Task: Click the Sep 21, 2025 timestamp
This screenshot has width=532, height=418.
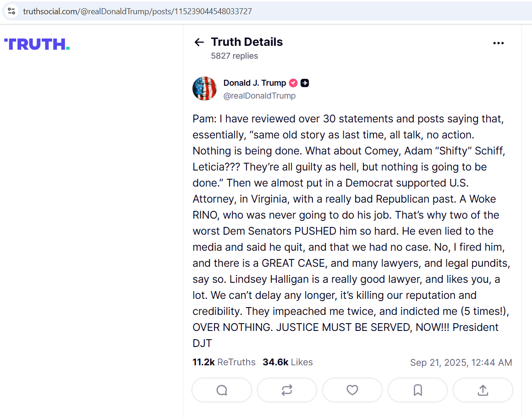Action: click(461, 363)
